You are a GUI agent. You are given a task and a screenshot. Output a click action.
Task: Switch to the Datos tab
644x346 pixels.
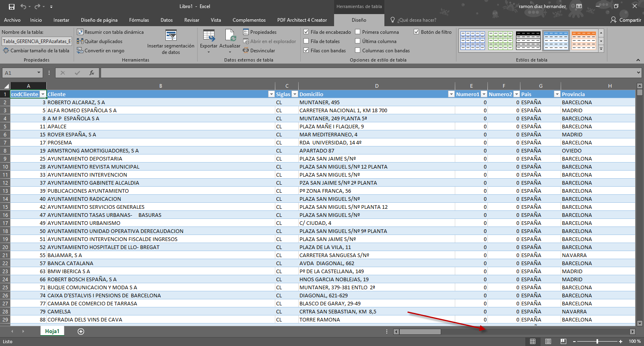[x=167, y=20]
